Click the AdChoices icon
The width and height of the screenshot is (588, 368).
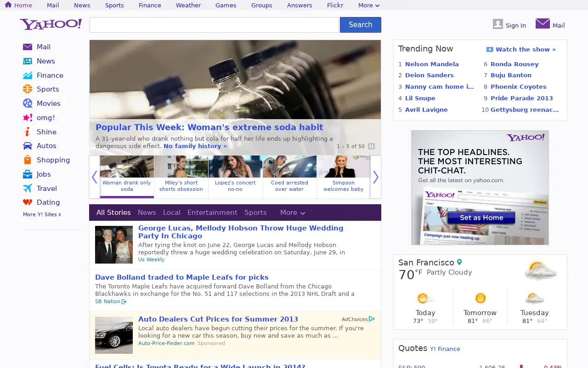pos(372,319)
